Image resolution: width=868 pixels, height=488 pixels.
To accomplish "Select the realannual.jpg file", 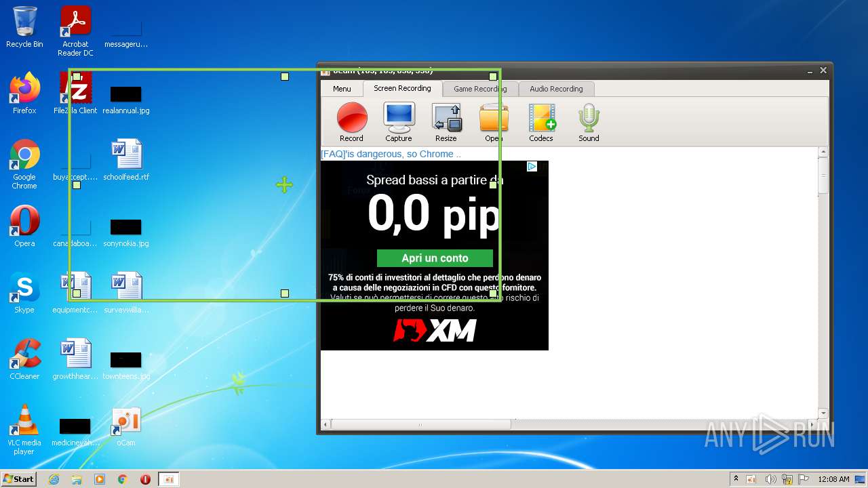I will 126,99.
